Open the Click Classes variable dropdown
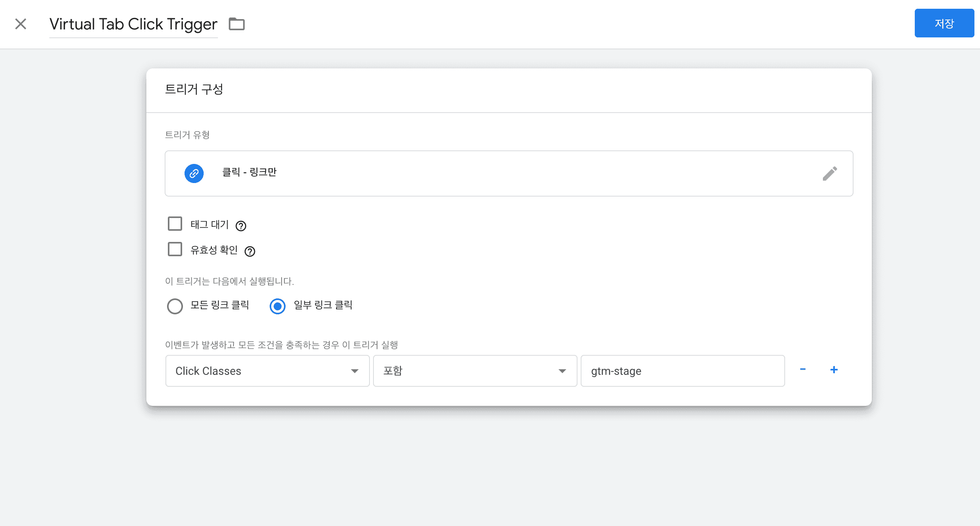 (267, 371)
